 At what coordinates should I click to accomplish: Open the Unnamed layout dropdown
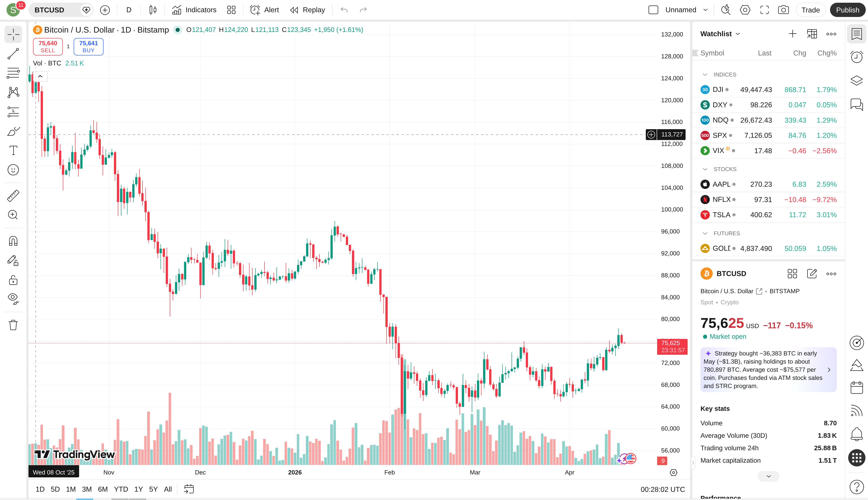click(686, 10)
